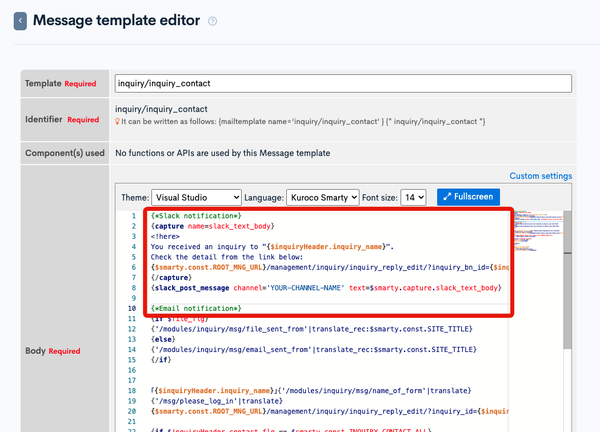Click the Template name input field

(343, 83)
